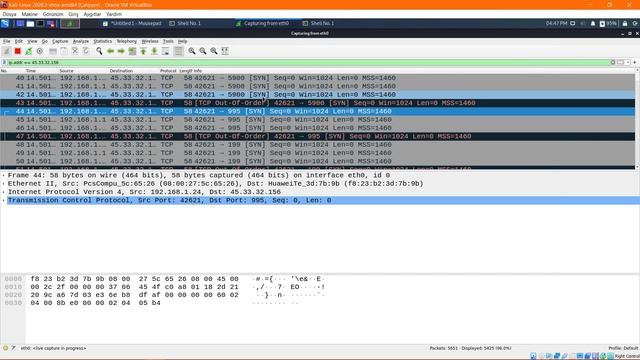Open the Analyze menu
Image resolution: width=640 pixels, height=360 pixels.
(80, 41)
